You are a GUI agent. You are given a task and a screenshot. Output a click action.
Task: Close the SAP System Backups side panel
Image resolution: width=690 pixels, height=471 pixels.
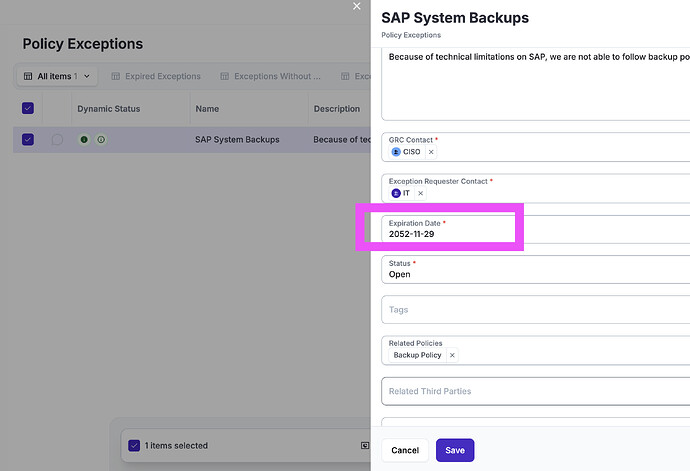(356, 6)
